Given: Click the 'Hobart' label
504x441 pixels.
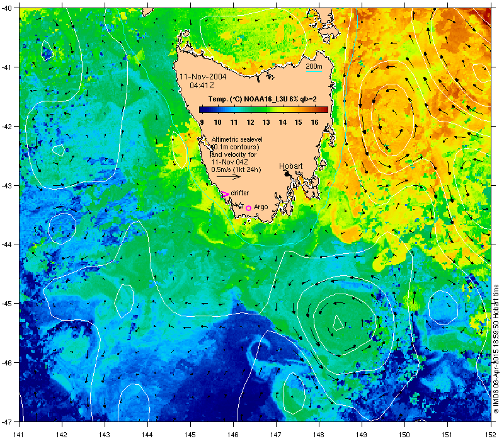Looking at the screenshot, I should (x=290, y=166).
